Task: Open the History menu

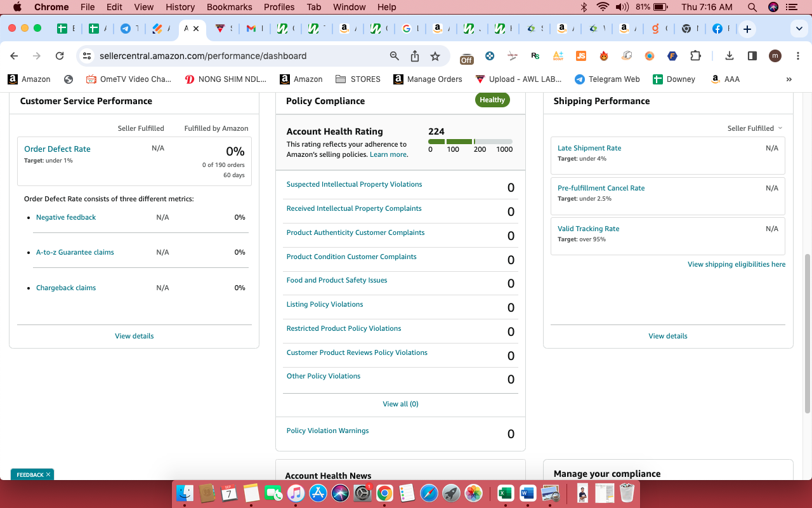Action: point(180,7)
